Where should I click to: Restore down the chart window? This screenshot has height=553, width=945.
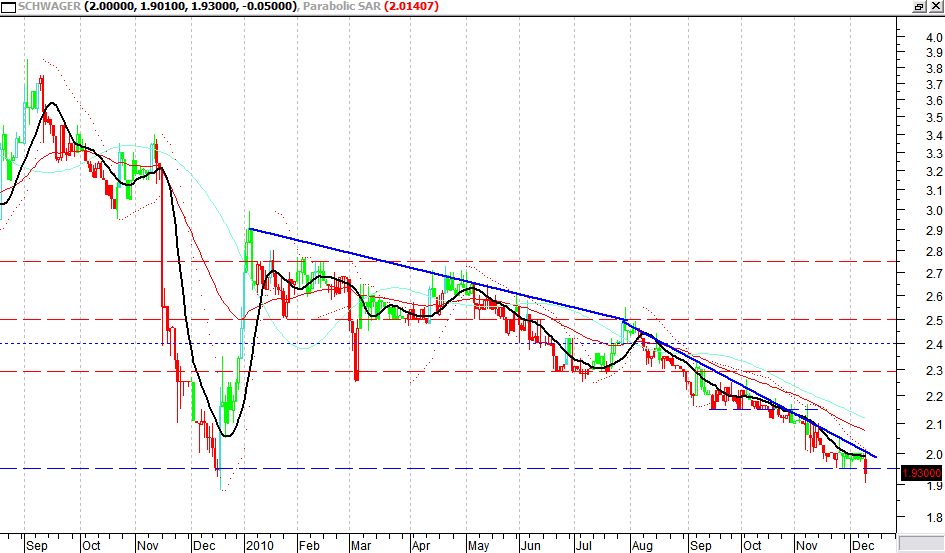[x=919, y=6]
